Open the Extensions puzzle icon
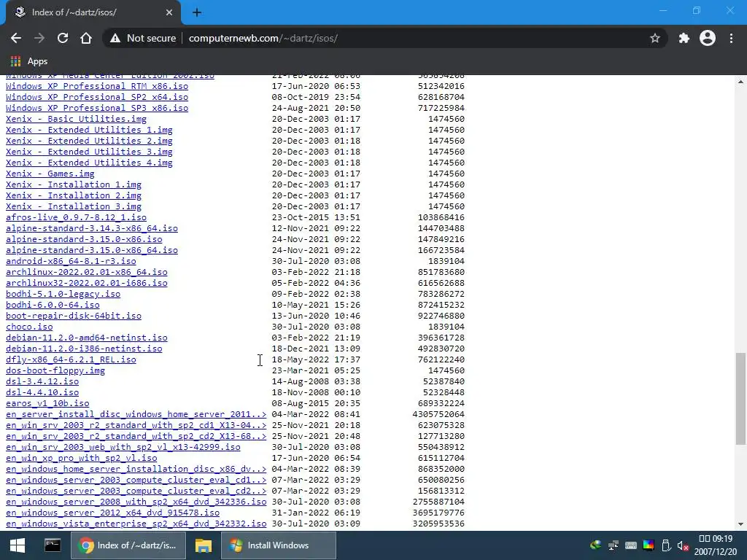747x560 pixels. click(x=684, y=38)
